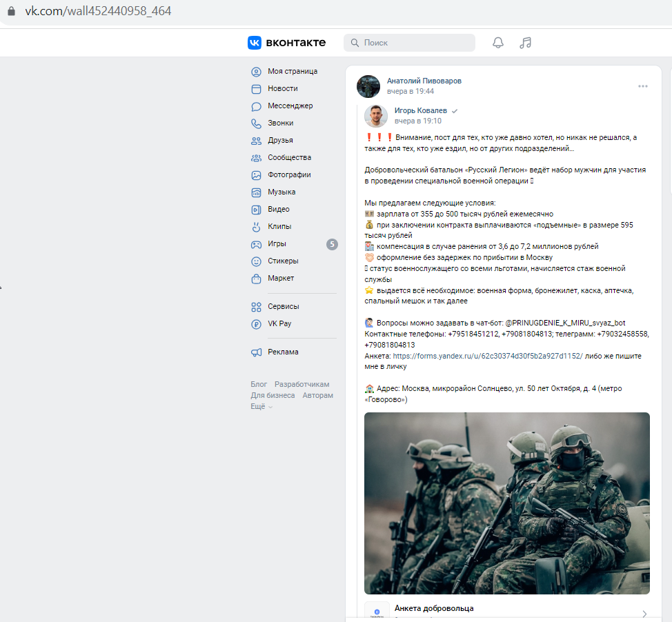
Task: Open the notifications bell icon
Action: (498, 43)
